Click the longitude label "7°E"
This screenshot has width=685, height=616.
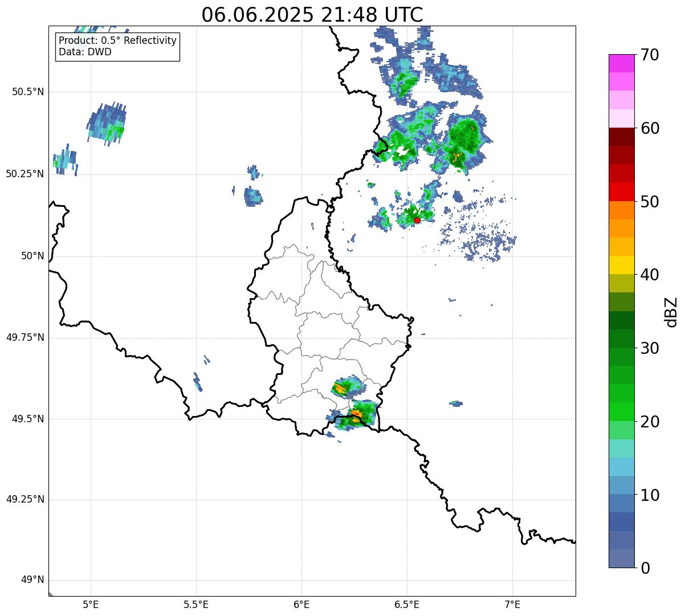512,605
